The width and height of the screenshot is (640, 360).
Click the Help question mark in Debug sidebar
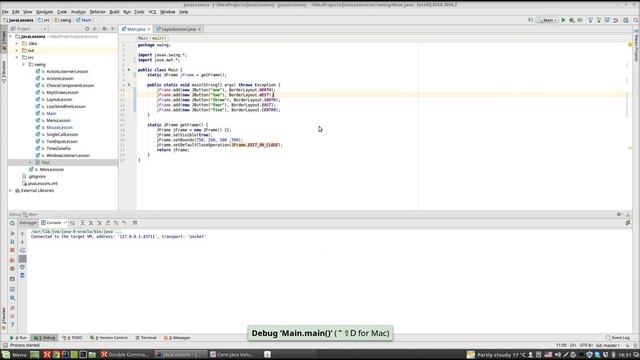12,325
